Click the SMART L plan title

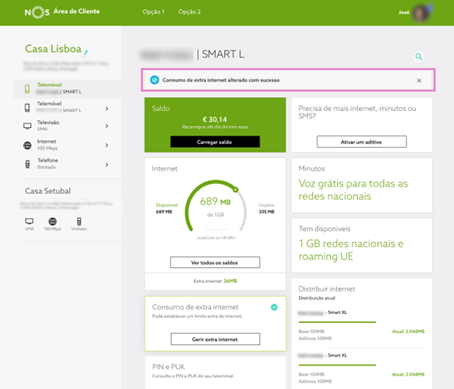(x=223, y=54)
